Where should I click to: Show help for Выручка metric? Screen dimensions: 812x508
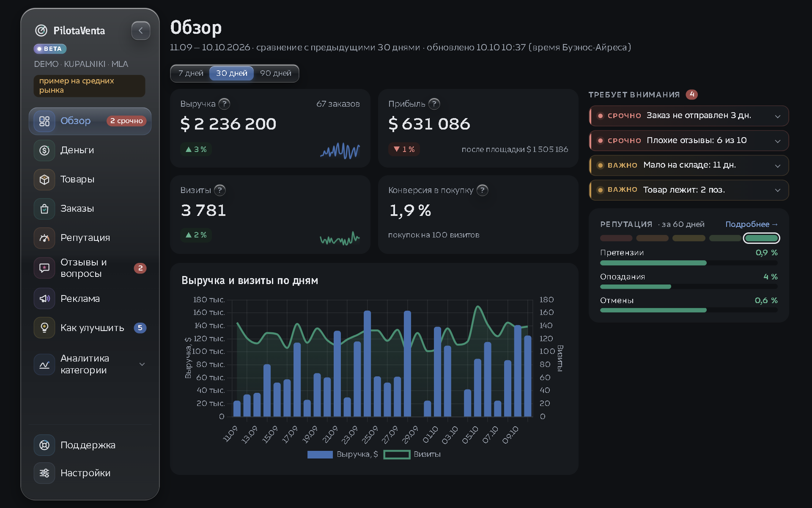(x=225, y=104)
